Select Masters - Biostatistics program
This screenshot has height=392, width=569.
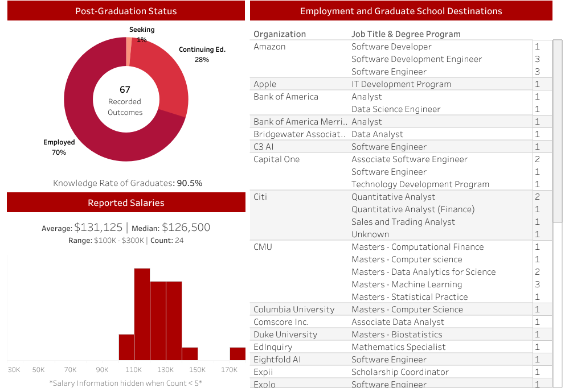click(x=396, y=335)
